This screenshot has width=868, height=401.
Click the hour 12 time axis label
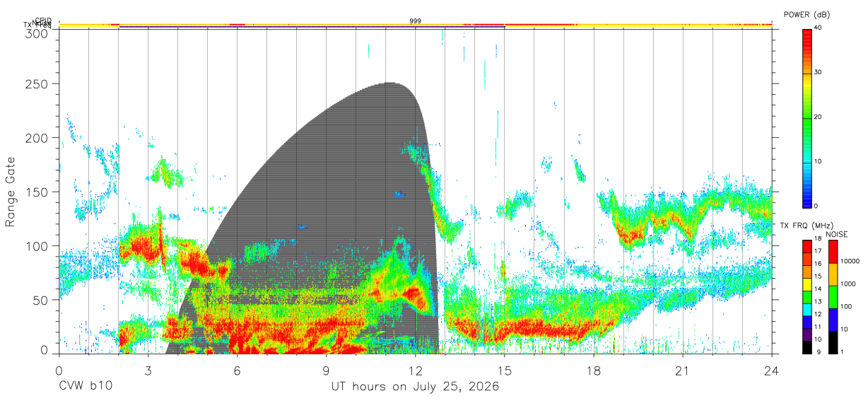[x=416, y=371]
